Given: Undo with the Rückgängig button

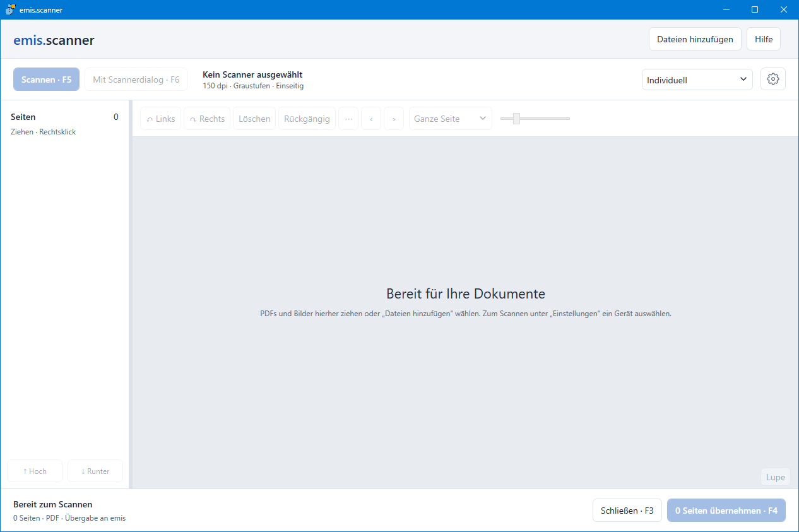Looking at the screenshot, I should [307, 119].
